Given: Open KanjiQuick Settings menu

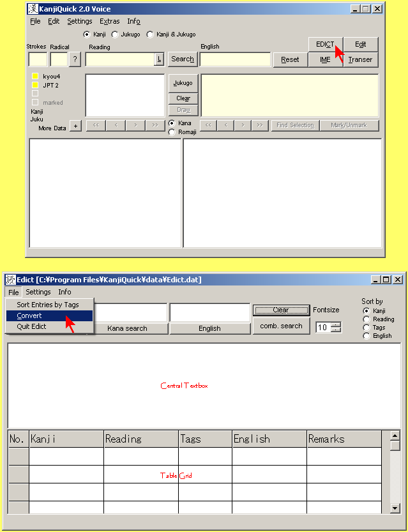Looking at the screenshot, I should click(x=80, y=21).
